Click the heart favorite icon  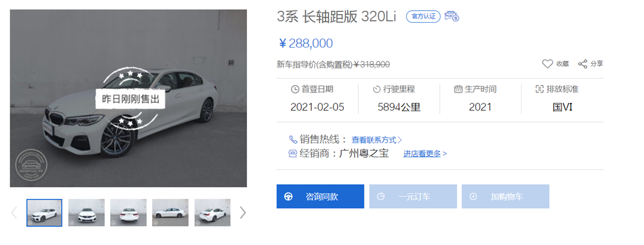coord(547,64)
